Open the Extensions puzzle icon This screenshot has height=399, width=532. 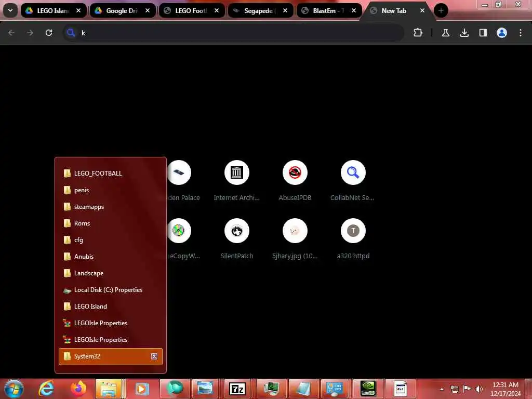(x=418, y=33)
